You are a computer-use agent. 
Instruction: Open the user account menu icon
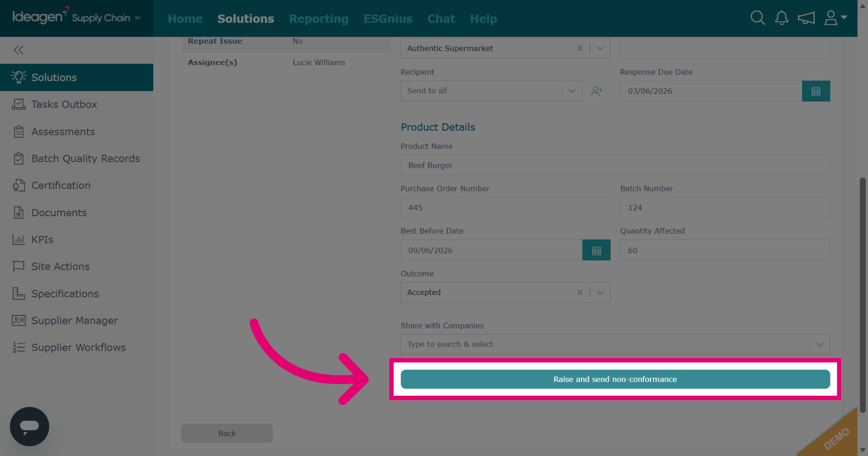click(x=835, y=18)
